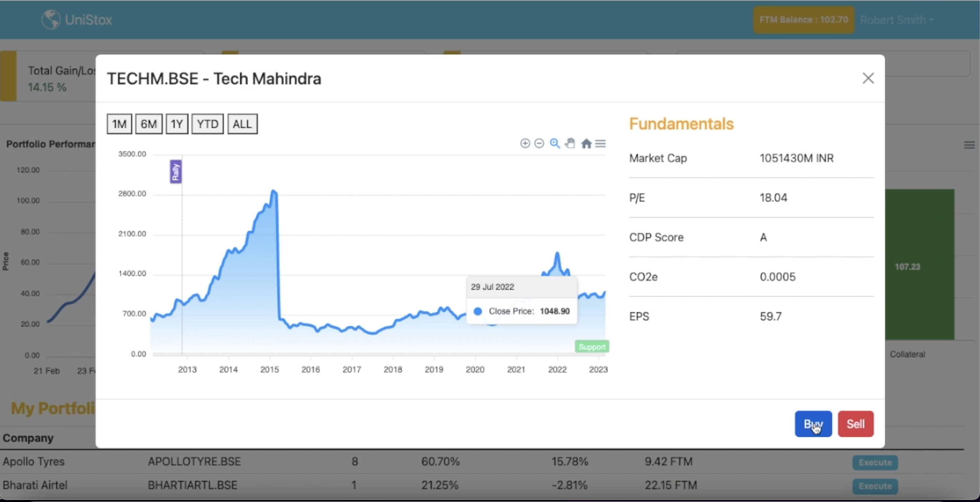
Task: Click the purple Rally chart annotation
Action: tap(175, 172)
